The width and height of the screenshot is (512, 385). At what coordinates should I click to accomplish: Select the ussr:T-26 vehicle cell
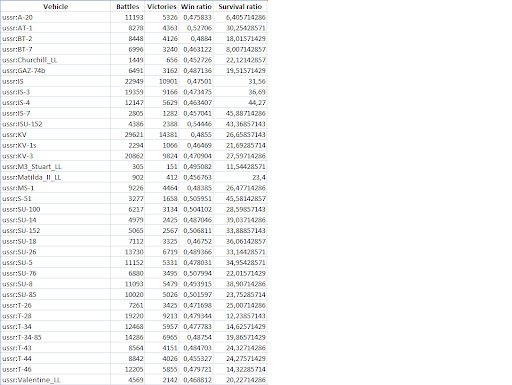(55, 305)
